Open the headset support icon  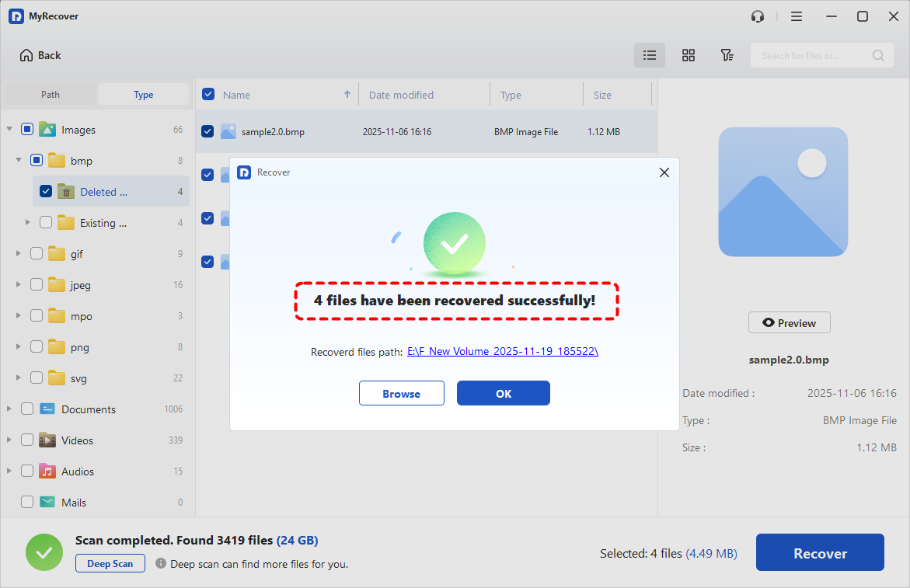point(758,16)
